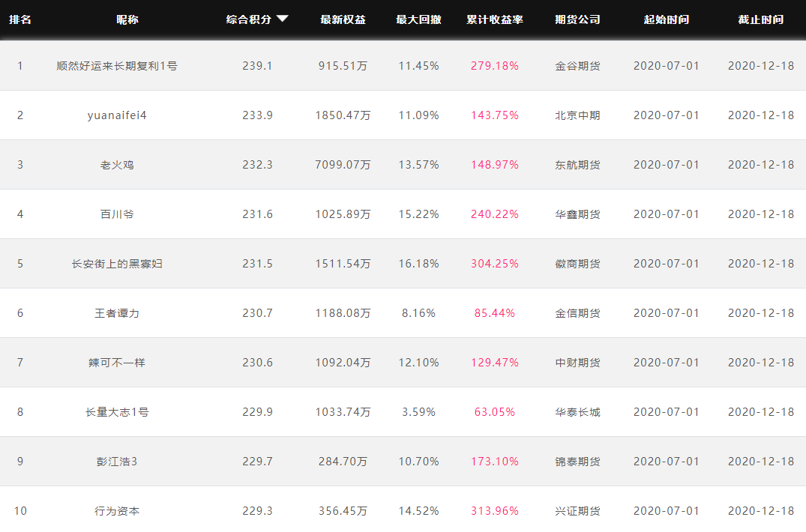This screenshot has width=806, height=532.
Task: Click the 排名 column header
Action: (x=20, y=19)
